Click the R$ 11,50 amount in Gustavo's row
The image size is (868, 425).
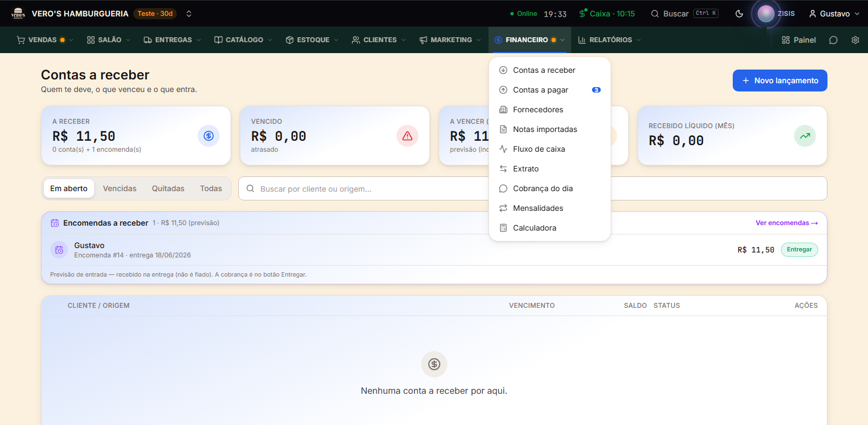[x=756, y=250]
